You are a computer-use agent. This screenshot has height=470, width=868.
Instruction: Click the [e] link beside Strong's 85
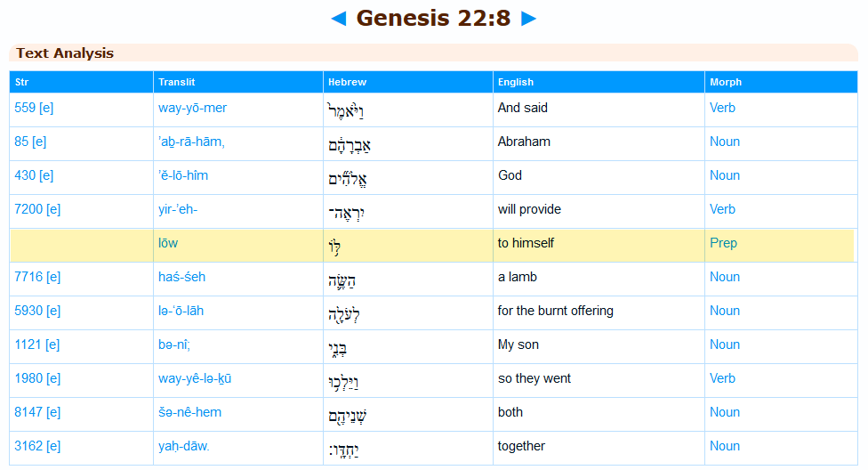pos(39,142)
